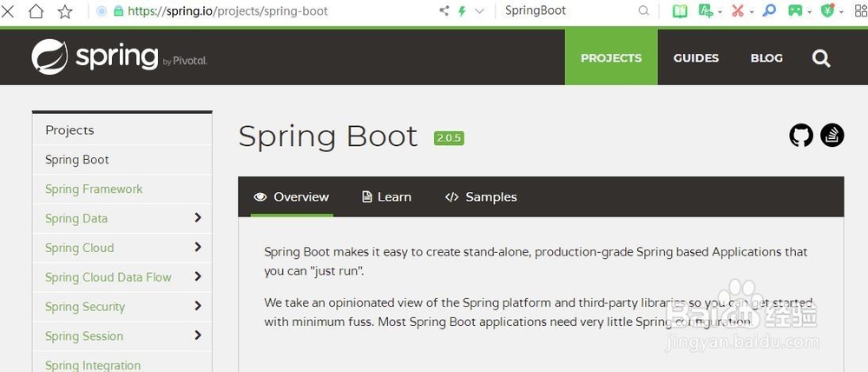Open the PROJECTS navigation item
The width and height of the screenshot is (868, 372).
[611, 57]
